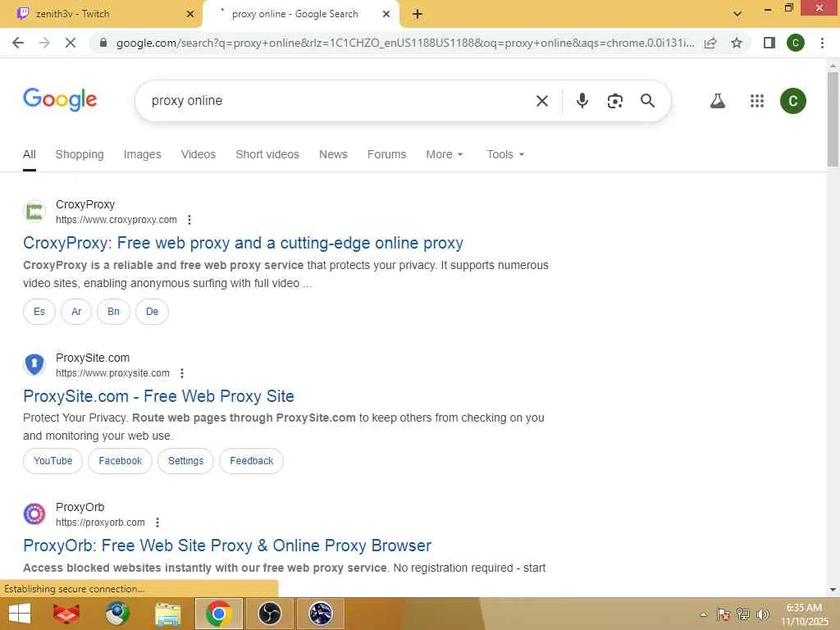Open OBS Studio from taskbar
The height and width of the screenshot is (630, 840).
tap(269, 614)
